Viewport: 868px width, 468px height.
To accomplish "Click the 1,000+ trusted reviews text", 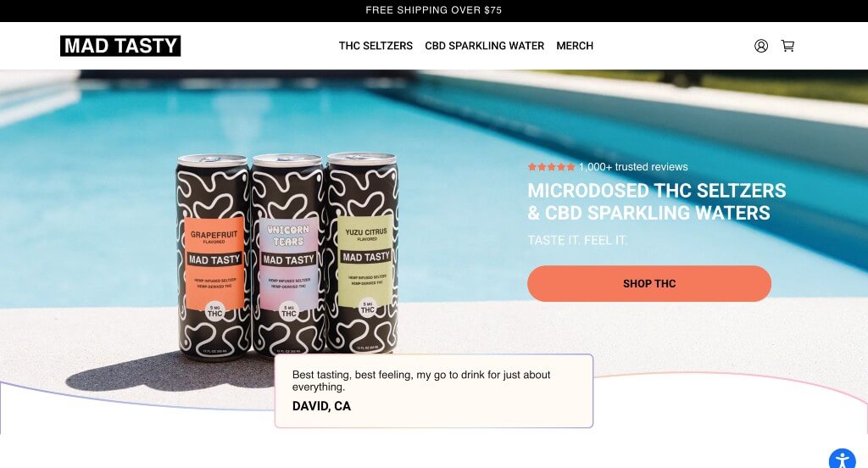I will coord(633,167).
